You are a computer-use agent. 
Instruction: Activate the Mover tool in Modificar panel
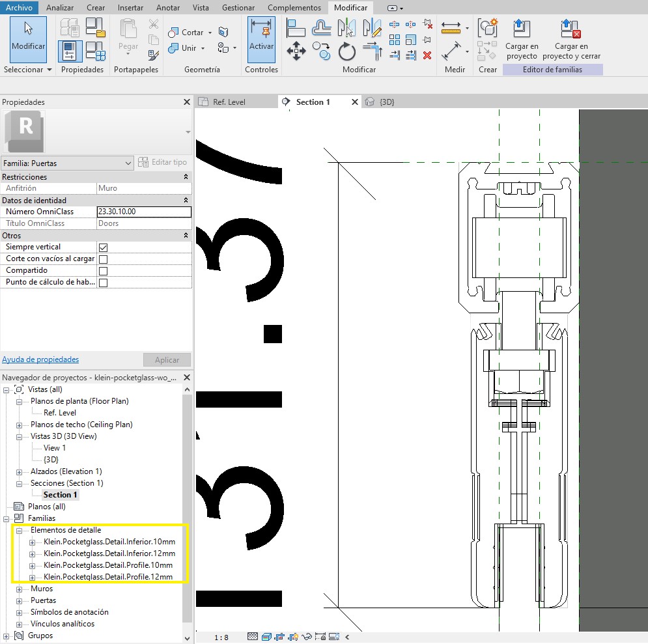pyautogui.click(x=296, y=50)
